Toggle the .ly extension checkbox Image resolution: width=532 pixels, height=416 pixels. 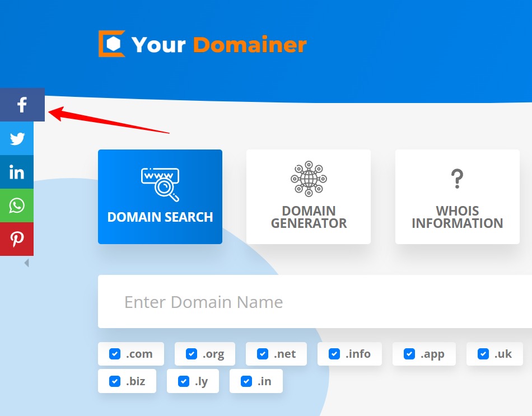[x=184, y=381]
